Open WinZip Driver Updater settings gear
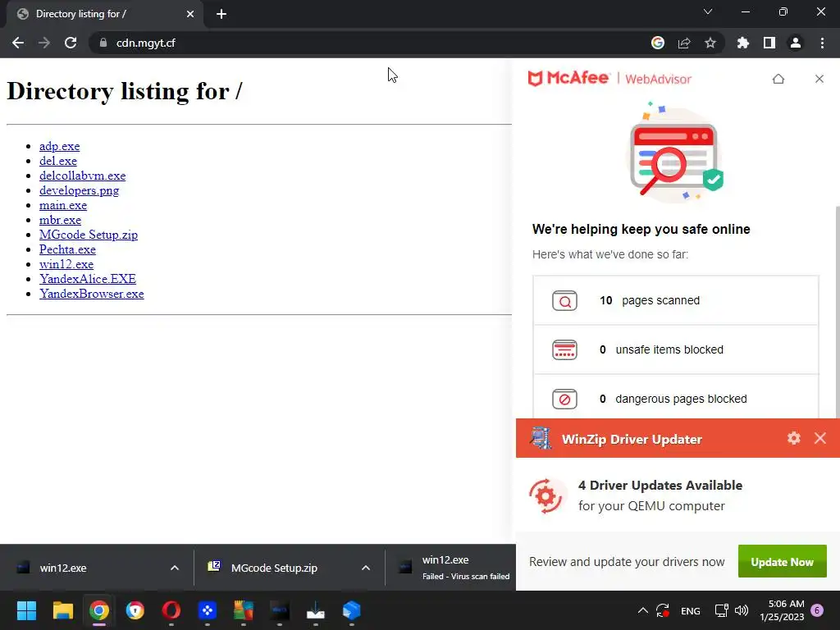840x630 pixels. tap(794, 438)
